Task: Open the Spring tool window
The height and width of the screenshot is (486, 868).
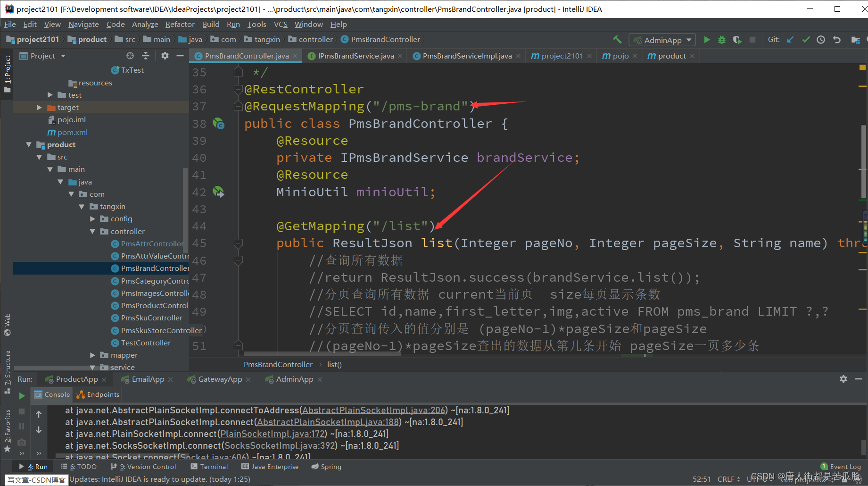Action: (x=326, y=467)
